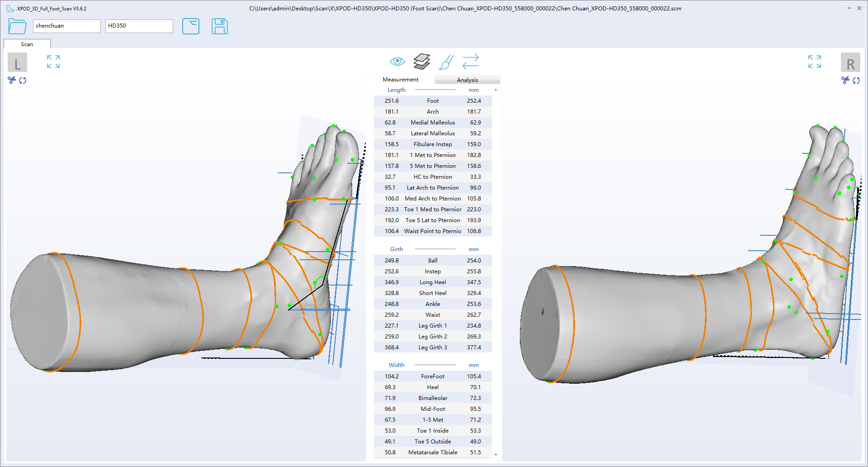Viewport: 868px width, 467px height.
Task: Expand the left foot view to fullscreen
Action: 53,62
